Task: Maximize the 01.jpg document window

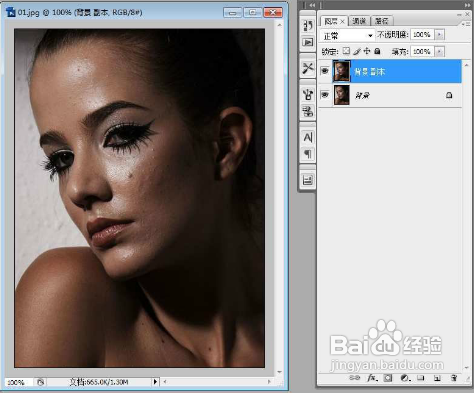Action: [x=253, y=13]
